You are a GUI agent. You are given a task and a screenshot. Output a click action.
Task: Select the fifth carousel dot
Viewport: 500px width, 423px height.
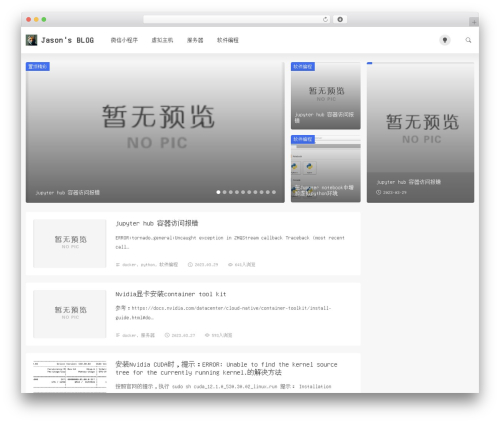(x=243, y=192)
